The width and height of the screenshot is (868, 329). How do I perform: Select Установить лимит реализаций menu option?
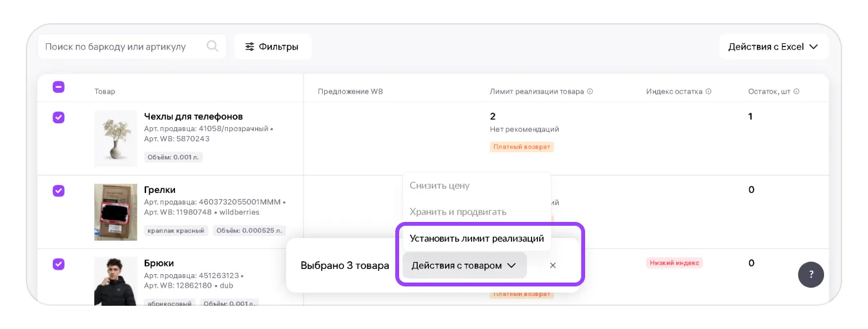tap(477, 238)
